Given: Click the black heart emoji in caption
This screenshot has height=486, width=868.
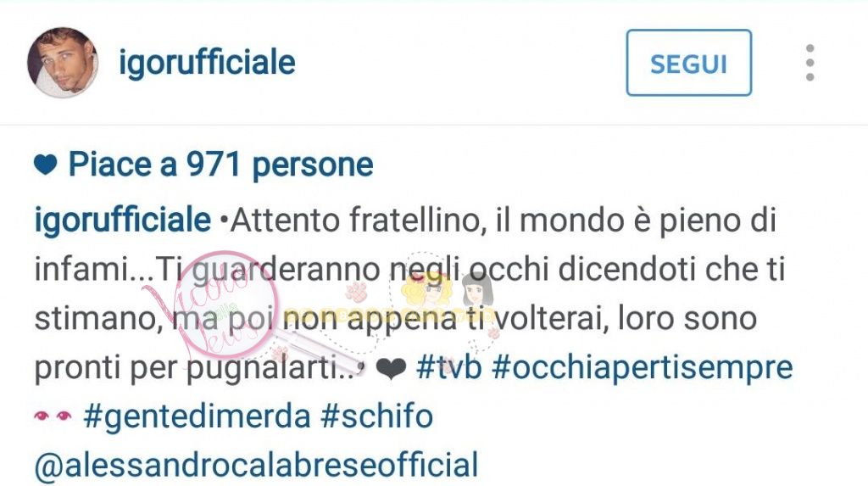Looking at the screenshot, I should (x=391, y=368).
